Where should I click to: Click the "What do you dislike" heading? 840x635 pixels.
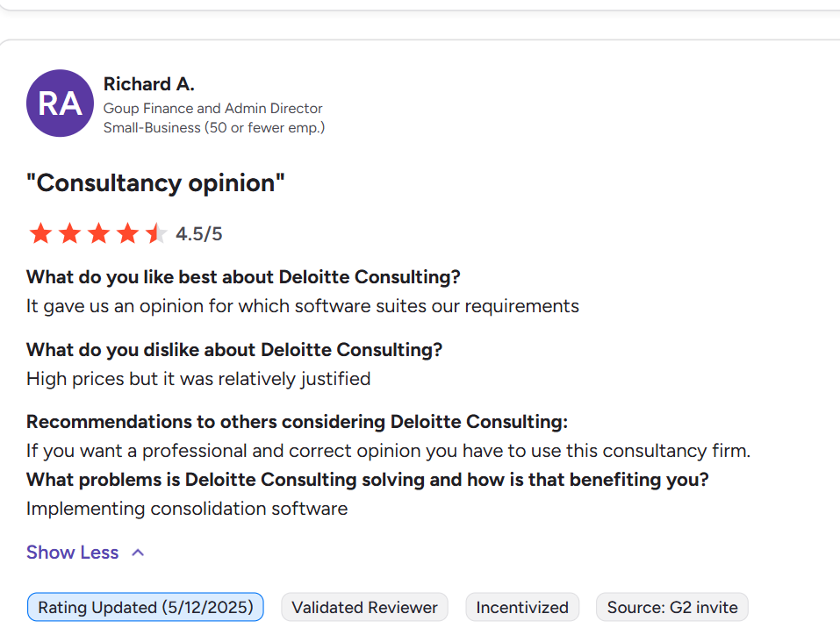(234, 350)
